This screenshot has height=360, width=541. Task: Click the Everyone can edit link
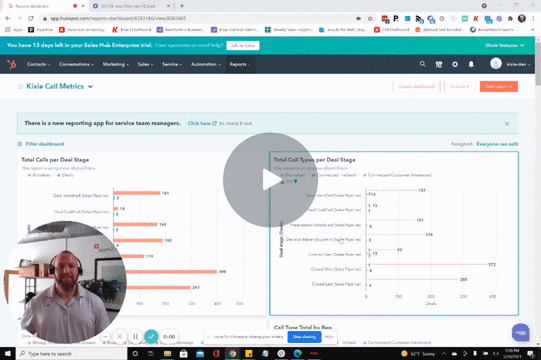497,144
